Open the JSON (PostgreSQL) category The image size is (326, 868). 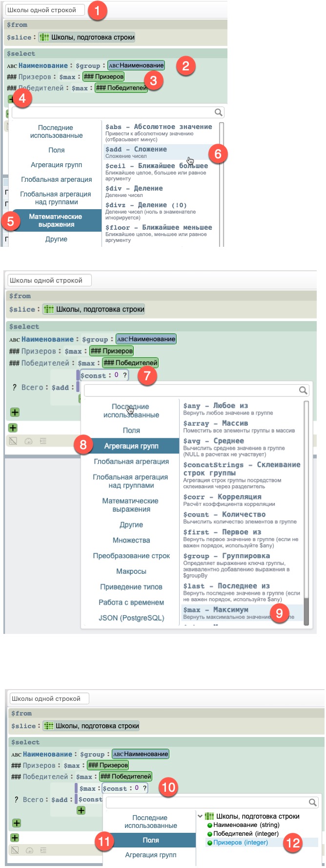click(131, 618)
